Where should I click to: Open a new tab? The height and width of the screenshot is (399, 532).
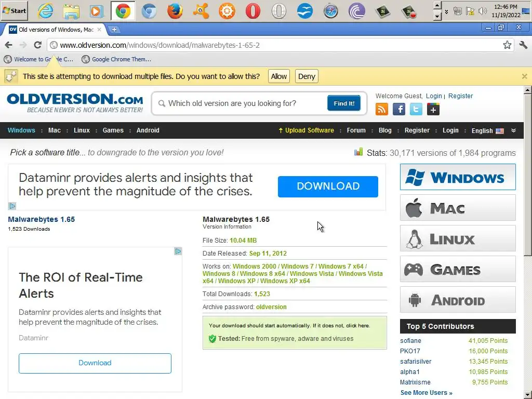pos(114,30)
